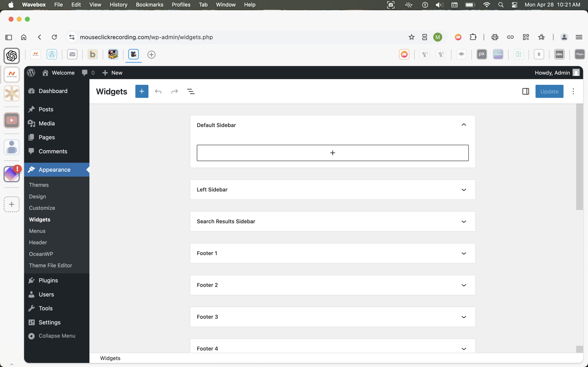
Task: Click the ChatGPT app icon in Wavebox sidebar
Action: click(x=11, y=56)
